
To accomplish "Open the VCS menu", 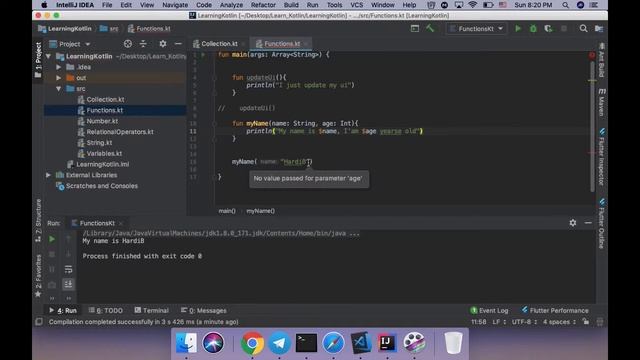I will (356, 5).
